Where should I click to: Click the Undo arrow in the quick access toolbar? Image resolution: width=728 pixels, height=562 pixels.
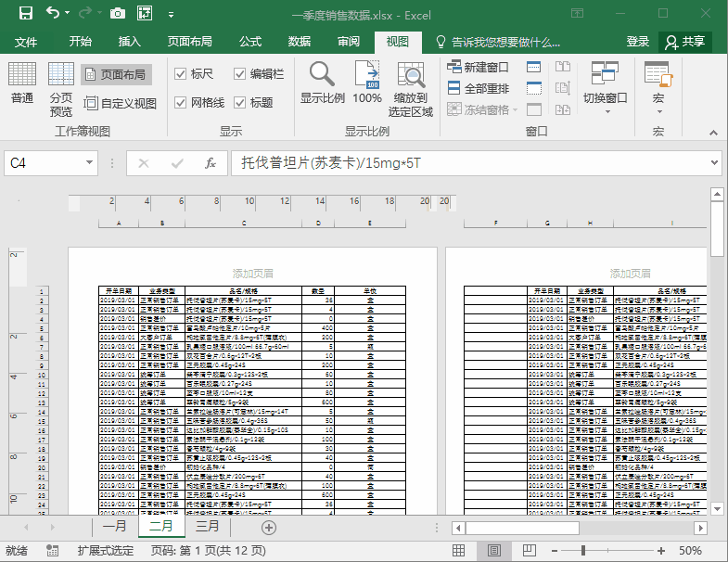pos(53,14)
